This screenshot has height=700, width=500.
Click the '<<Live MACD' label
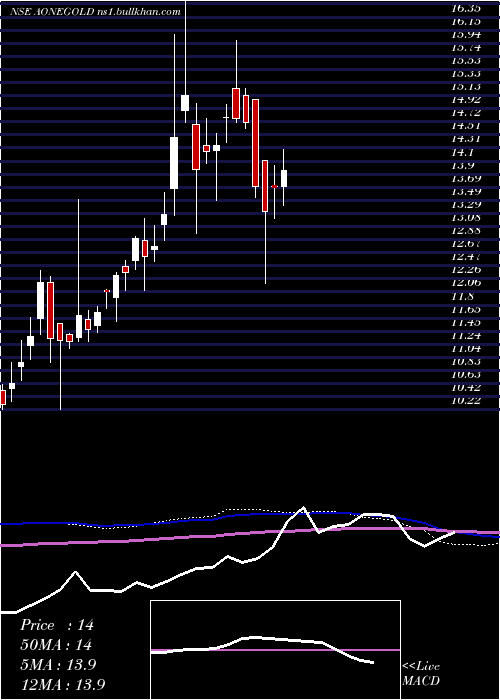pos(421,673)
